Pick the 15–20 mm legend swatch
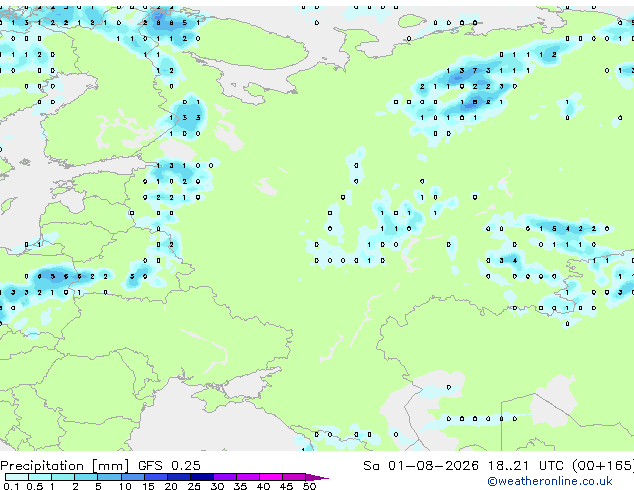Image resolution: width=634 pixels, height=490 pixels. point(155,477)
